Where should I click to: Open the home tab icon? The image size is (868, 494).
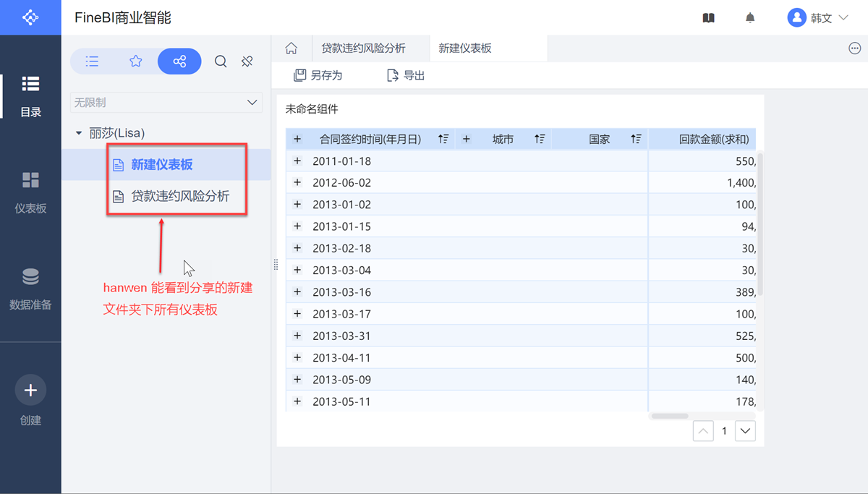point(291,48)
